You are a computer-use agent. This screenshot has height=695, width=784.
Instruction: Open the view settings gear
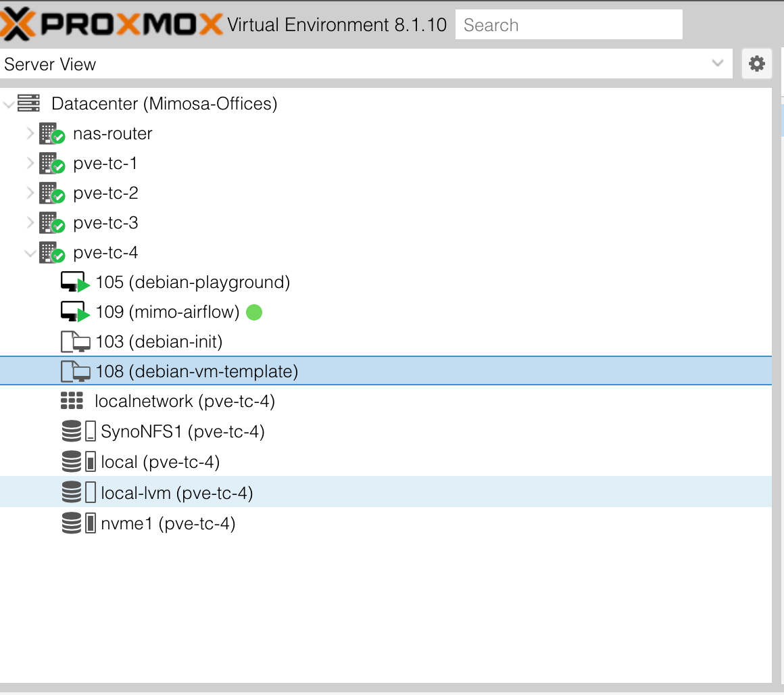757,64
